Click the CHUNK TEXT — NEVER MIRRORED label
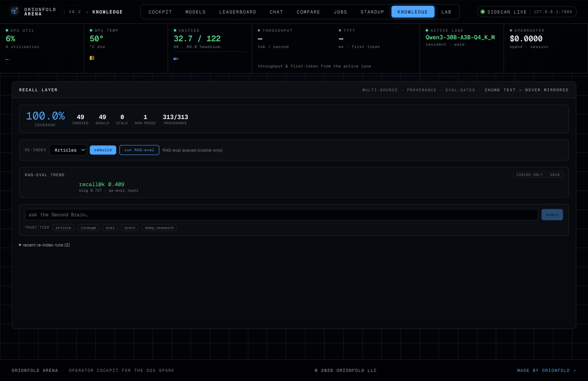This screenshot has width=588, height=381. [x=526, y=90]
